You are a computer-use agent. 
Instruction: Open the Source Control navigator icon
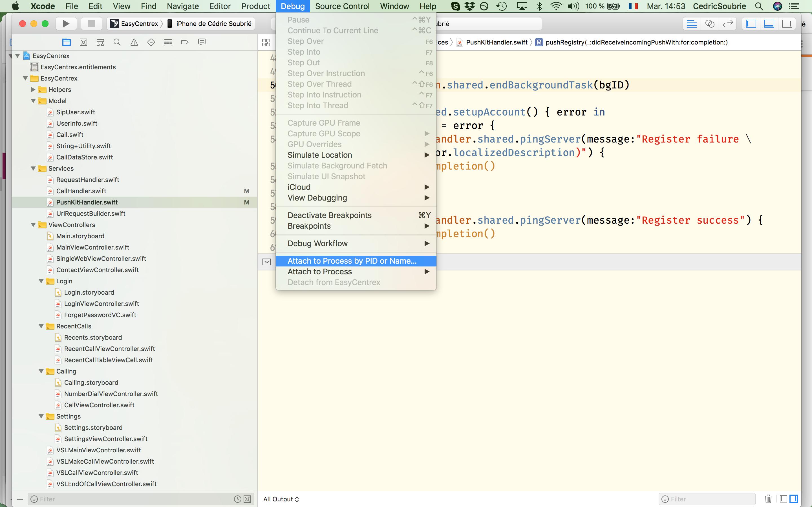83,42
